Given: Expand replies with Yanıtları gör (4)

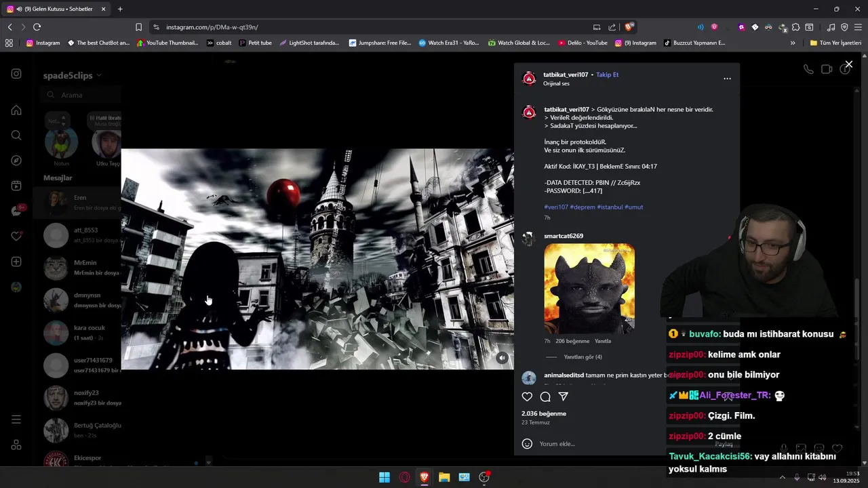Looking at the screenshot, I should [x=583, y=357].
